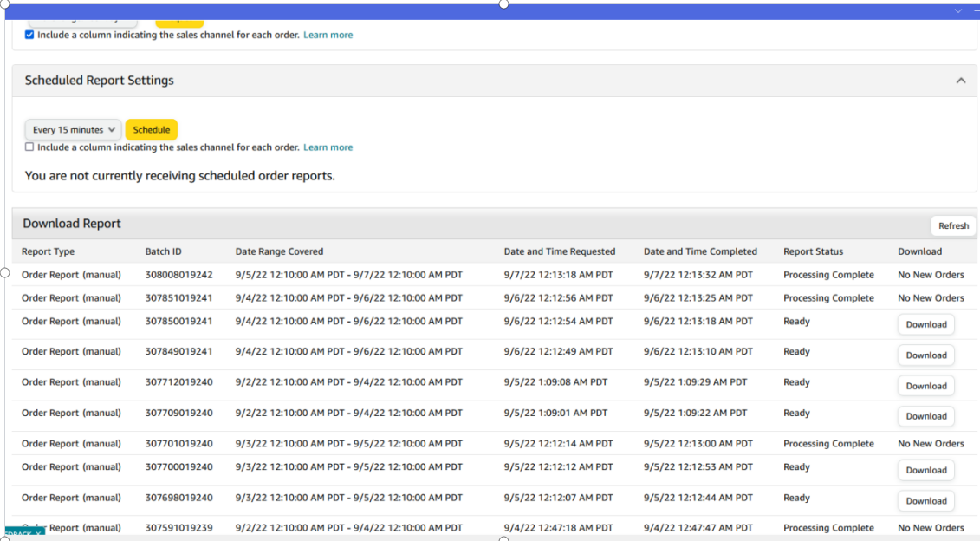The width and height of the screenshot is (980, 541).
Task: Download report for batch 307712019240
Action: (925, 385)
